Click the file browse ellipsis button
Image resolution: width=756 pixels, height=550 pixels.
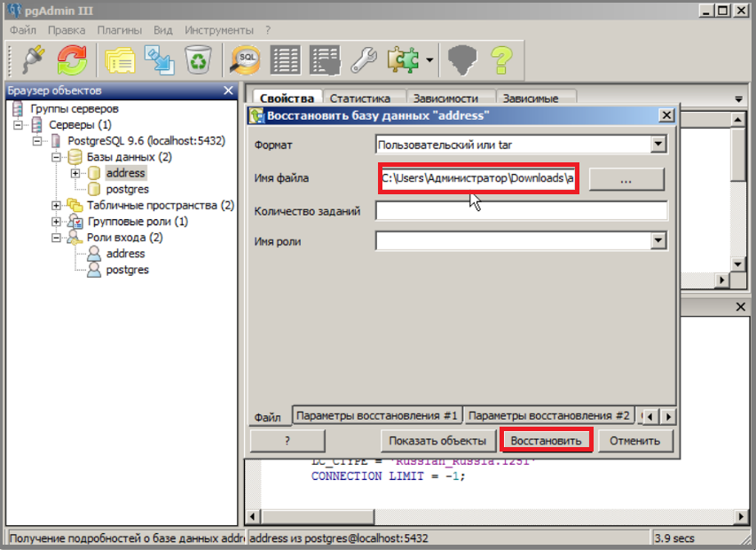pos(626,179)
